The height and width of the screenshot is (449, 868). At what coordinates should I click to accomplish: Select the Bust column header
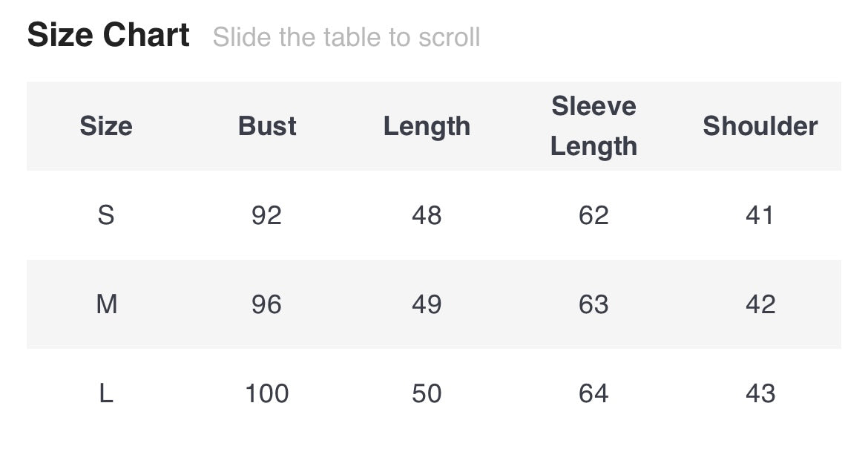[267, 126]
